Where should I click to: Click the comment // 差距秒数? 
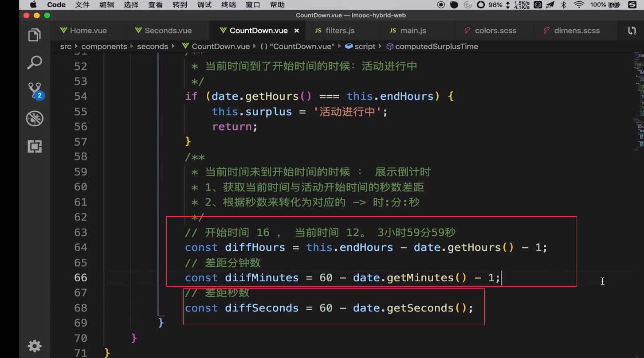(217, 292)
